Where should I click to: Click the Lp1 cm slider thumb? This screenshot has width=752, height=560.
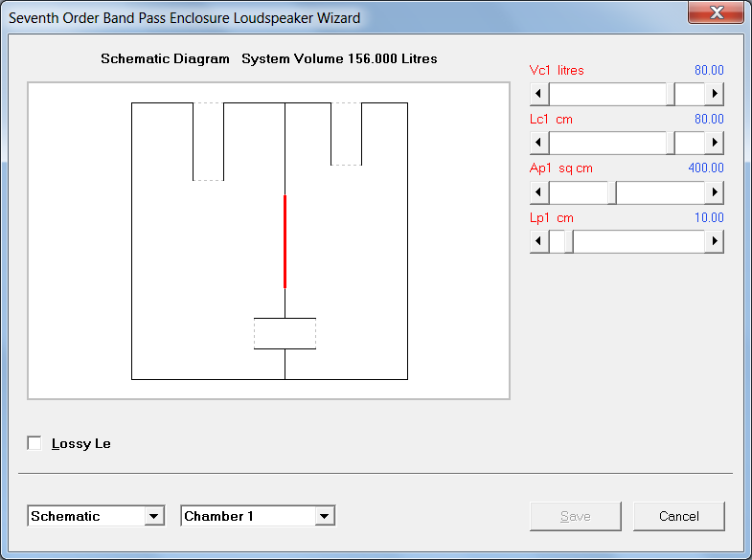(569, 241)
